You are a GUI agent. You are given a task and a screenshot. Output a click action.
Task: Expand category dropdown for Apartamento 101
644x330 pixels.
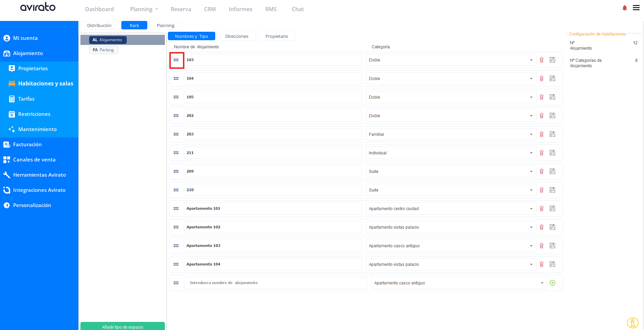[x=451, y=208]
